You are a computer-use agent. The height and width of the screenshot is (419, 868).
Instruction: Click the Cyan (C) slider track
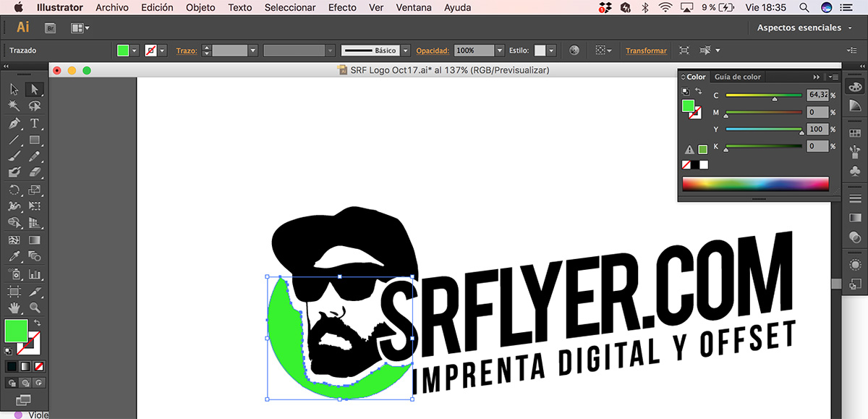coord(764,95)
